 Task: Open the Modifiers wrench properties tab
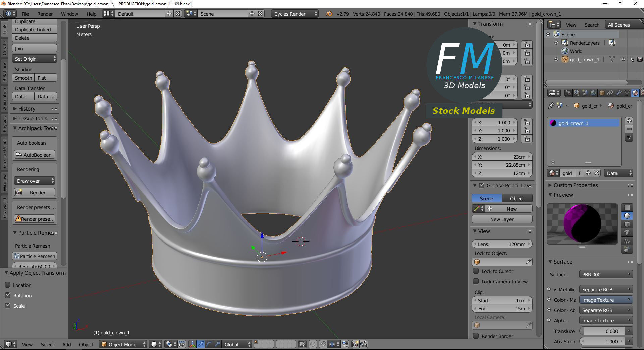coord(619,93)
